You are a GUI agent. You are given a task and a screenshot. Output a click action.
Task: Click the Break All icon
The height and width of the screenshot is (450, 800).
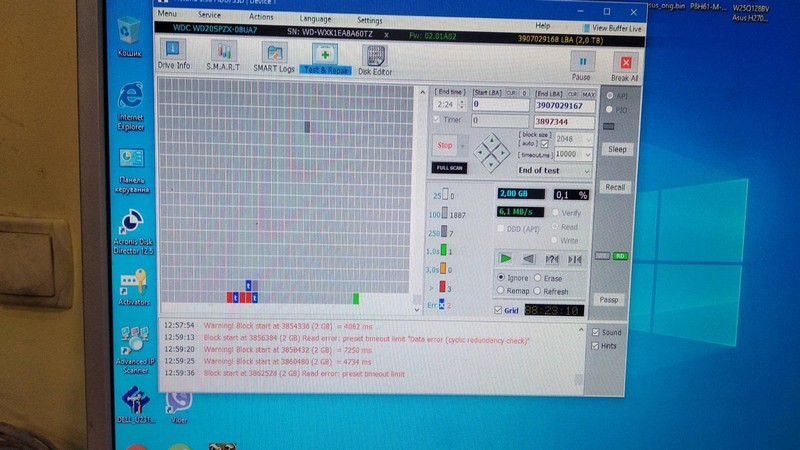(x=625, y=65)
